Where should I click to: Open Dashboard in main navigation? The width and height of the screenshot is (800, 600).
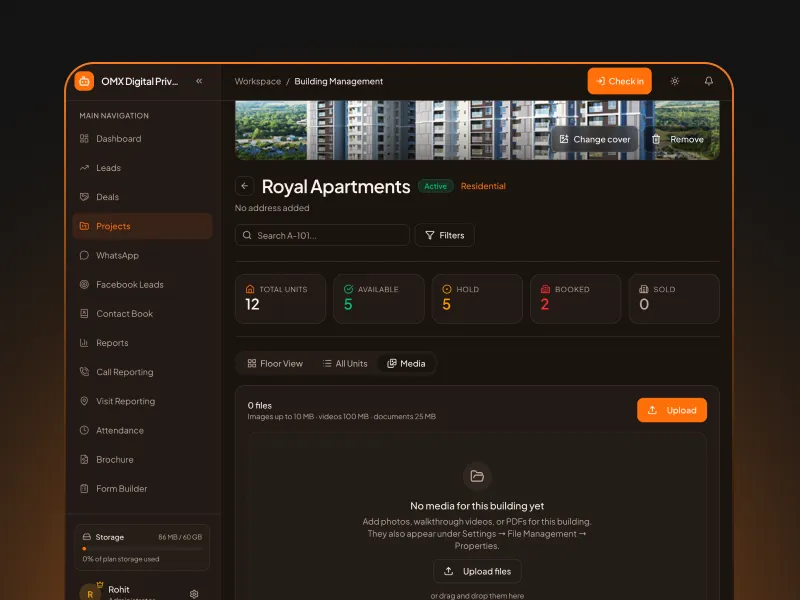click(142, 139)
